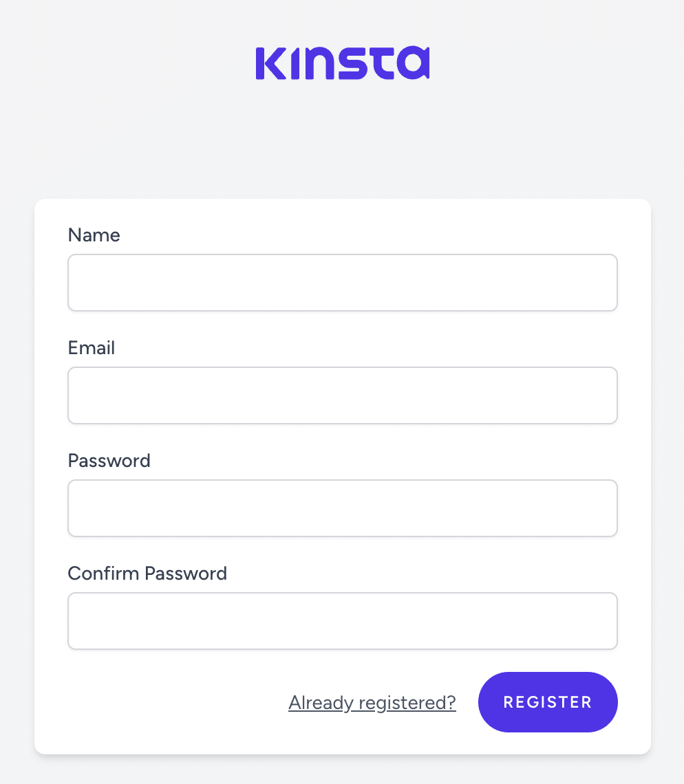The width and height of the screenshot is (684, 784).
Task: Select the Password input field
Action: click(x=342, y=508)
